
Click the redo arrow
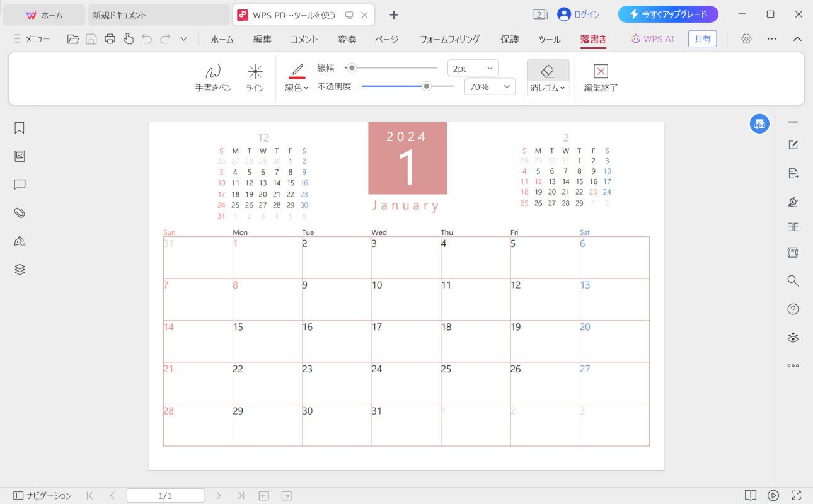(165, 39)
